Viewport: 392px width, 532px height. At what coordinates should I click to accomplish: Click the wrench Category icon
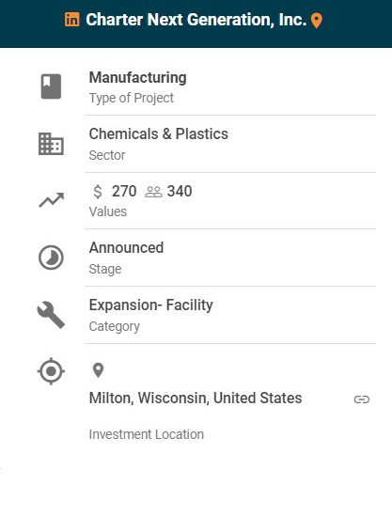(51, 315)
